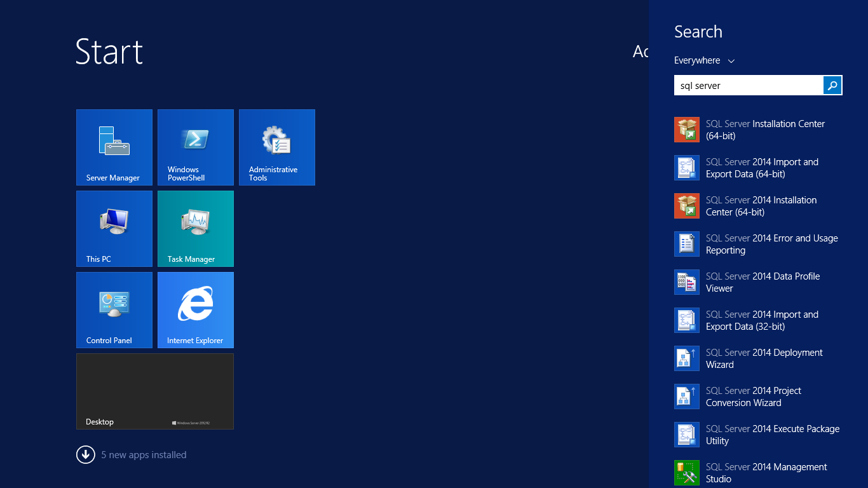The height and width of the screenshot is (488, 868).
Task: Click the SQL Server 2014 Error and Usage Reporting icon
Action: pos(687,244)
